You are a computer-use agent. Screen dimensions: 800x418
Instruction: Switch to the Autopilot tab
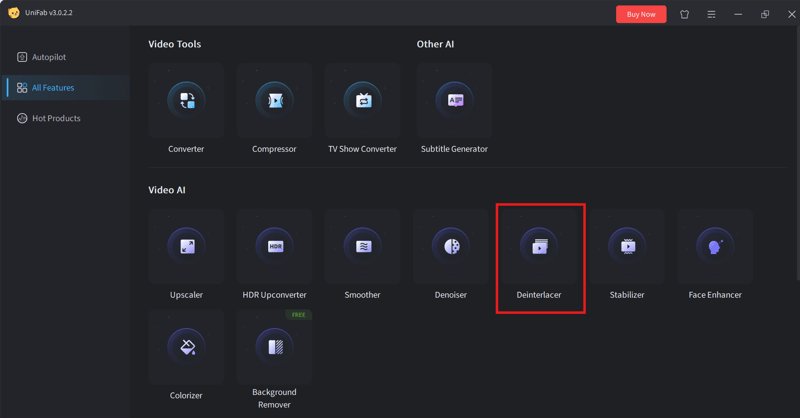[48, 57]
